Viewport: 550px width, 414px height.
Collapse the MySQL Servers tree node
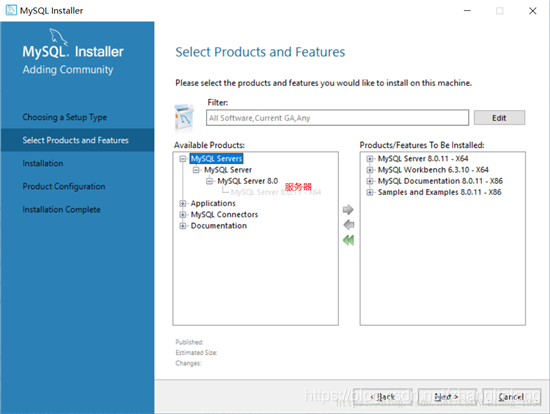coord(182,159)
